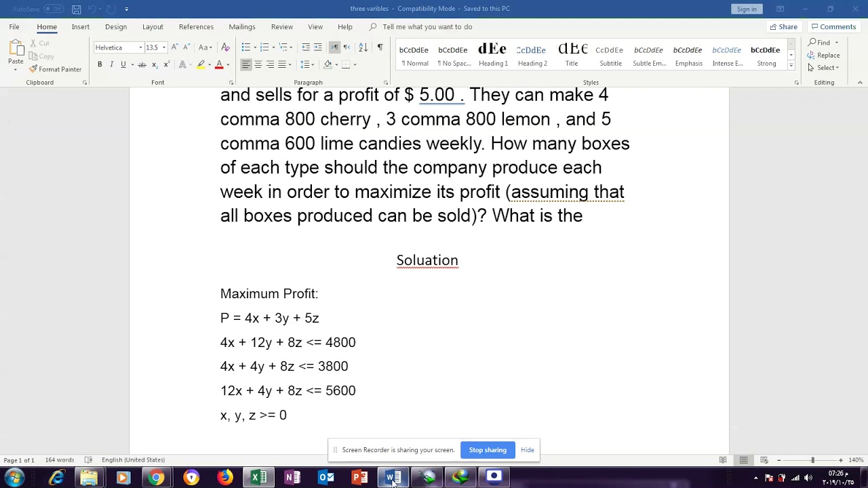Open the line spacing dropdown
Screen dimensions: 868x488
tap(307, 64)
